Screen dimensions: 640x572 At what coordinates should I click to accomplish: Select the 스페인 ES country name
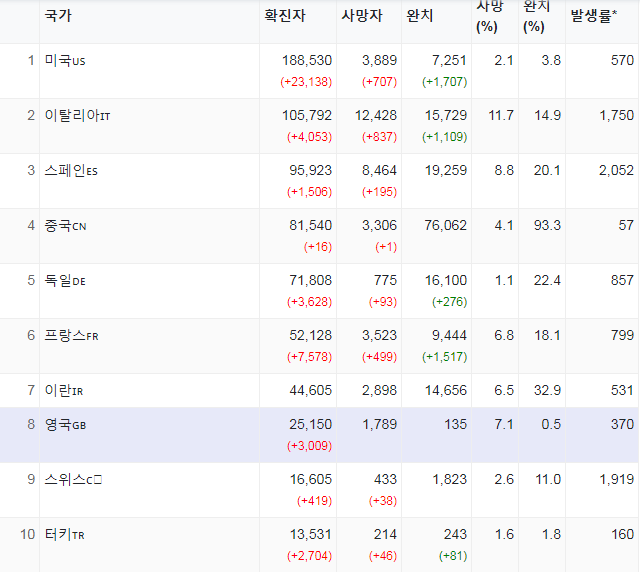(71, 171)
